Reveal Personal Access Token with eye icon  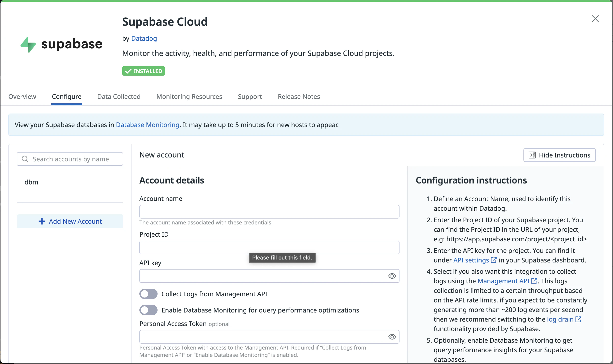(x=392, y=337)
